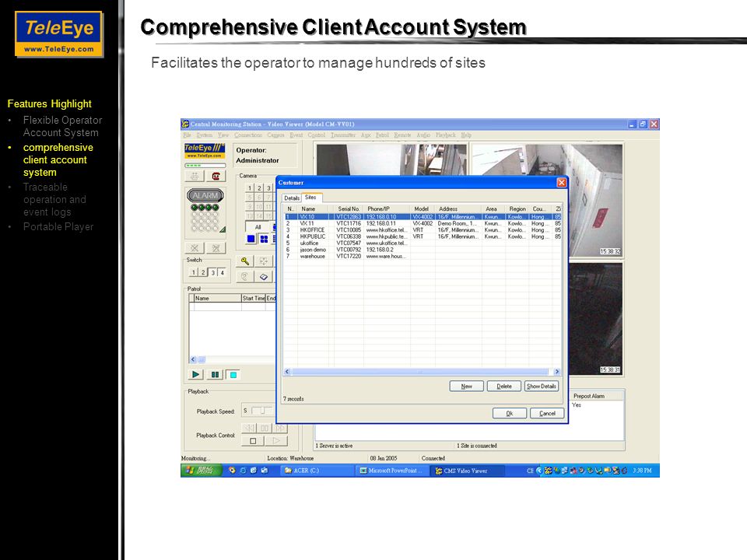The image size is (747, 560).
Task: Click the sites list right scroll arrow
Action: (x=557, y=372)
